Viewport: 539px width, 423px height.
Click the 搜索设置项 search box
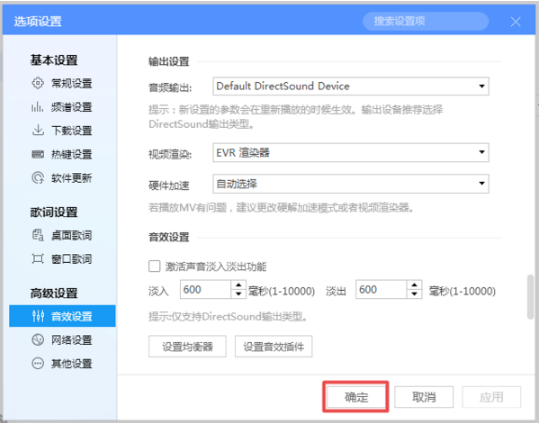click(x=426, y=21)
